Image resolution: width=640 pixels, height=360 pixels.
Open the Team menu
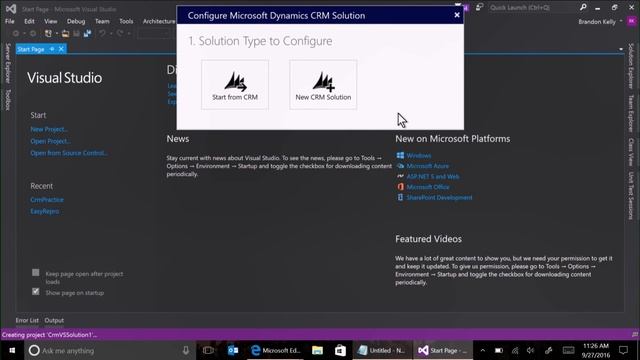[x=102, y=21]
